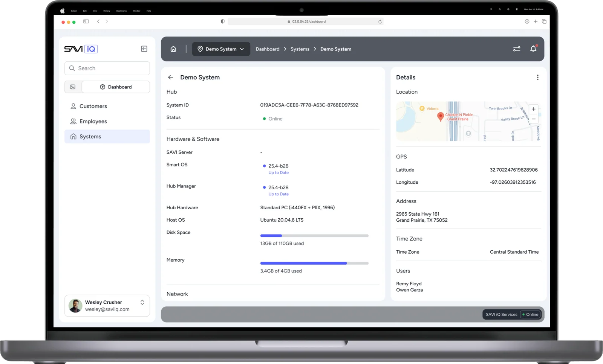Click the Wi-Fi icon in menu bar
The width and height of the screenshot is (603, 364).
coord(491,9)
